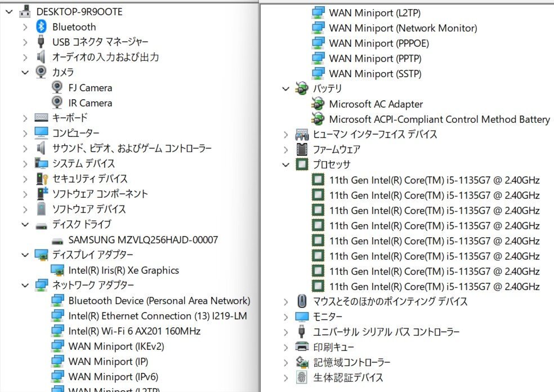The height and width of the screenshot is (392, 554).
Task: Click the サウンド、ビデオ controller speaker icon
Action: pyautogui.click(x=41, y=148)
